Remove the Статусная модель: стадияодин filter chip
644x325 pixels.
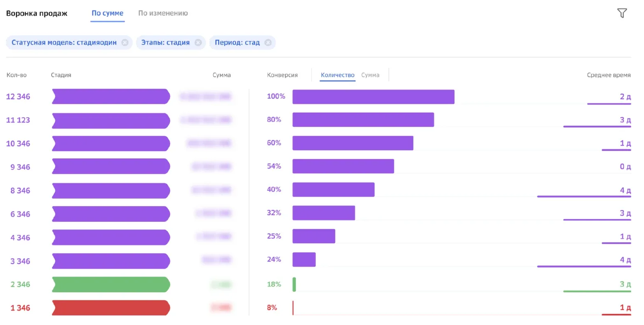pyautogui.click(x=125, y=42)
